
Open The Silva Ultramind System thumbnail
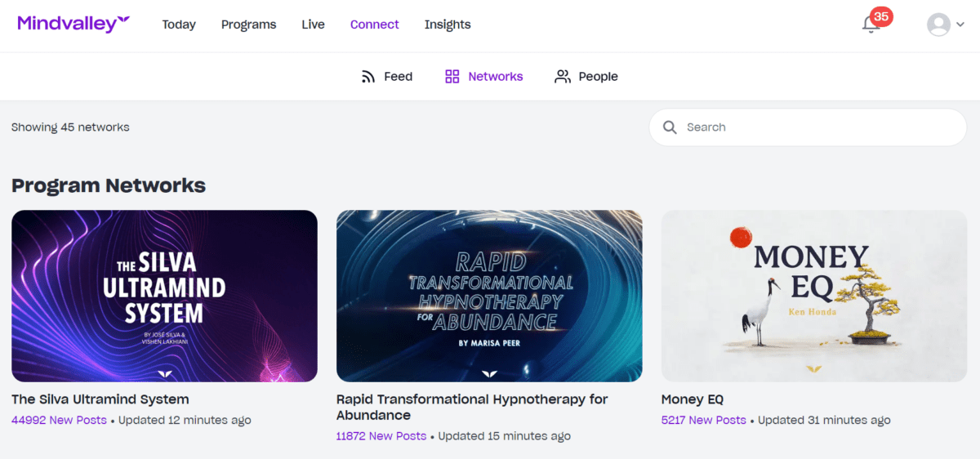[164, 296]
